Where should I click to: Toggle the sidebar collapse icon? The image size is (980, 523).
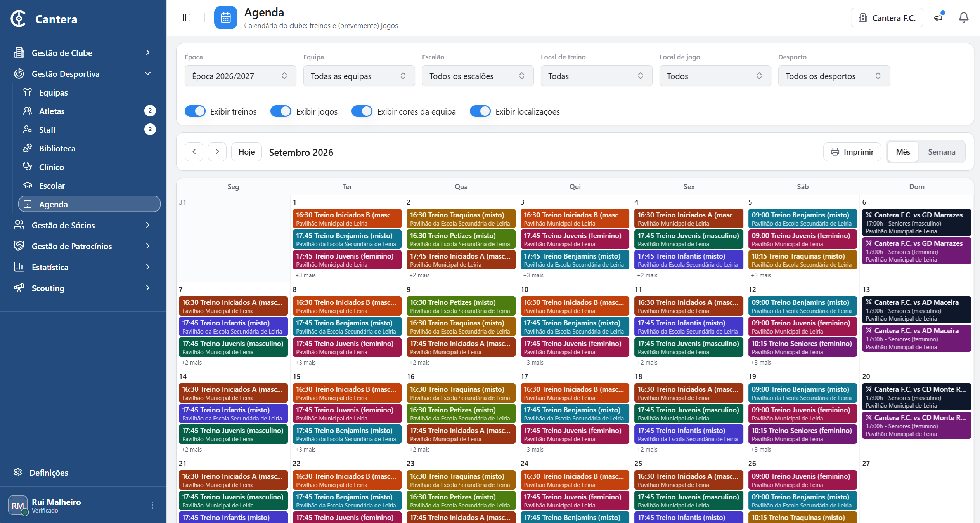187,17
